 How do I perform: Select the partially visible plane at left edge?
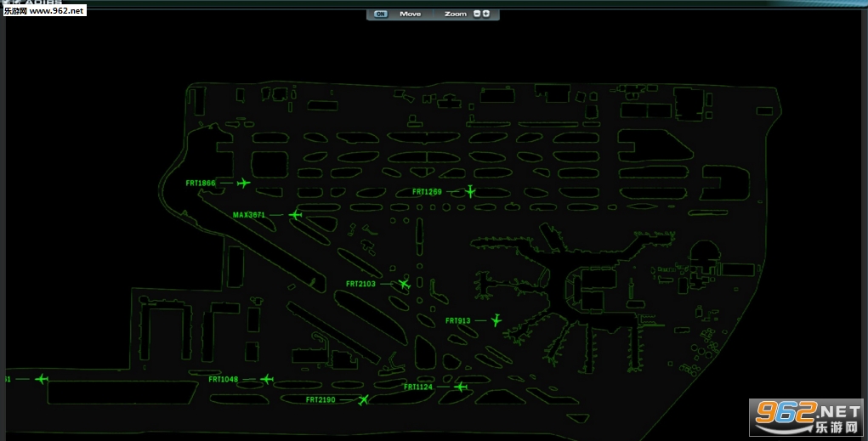pos(42,378)
